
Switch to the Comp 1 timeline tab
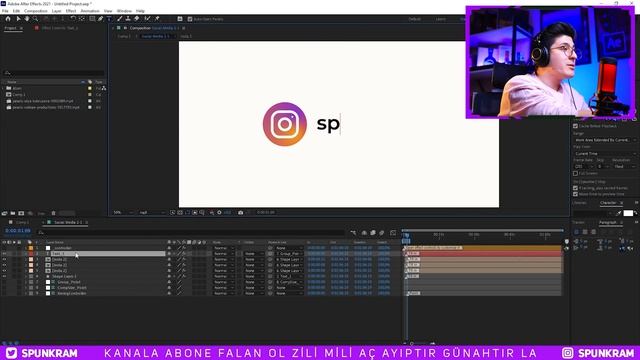click(22, 222)
